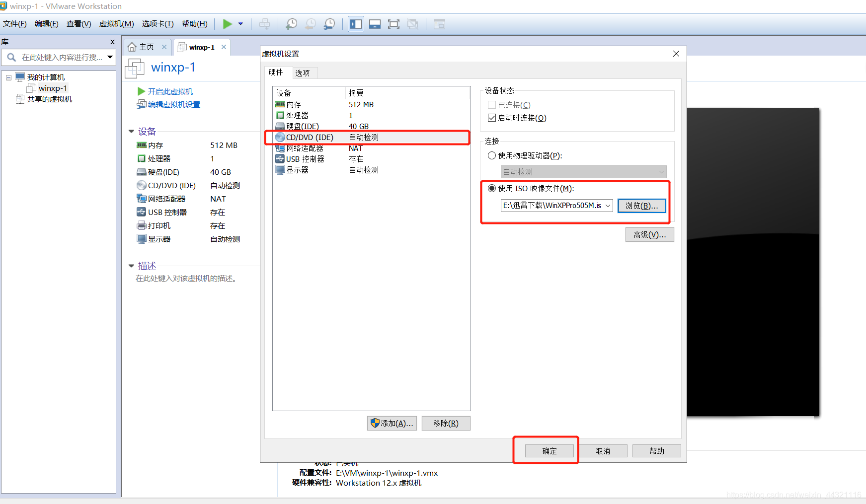The image size is (866, 504).
Task: Click the take snapshot toolbar icon
Action: click(x=292, y=24)
